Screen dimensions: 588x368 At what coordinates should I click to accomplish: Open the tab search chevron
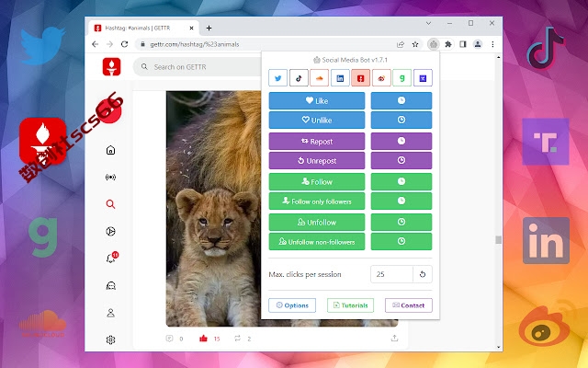pos(428,23)
